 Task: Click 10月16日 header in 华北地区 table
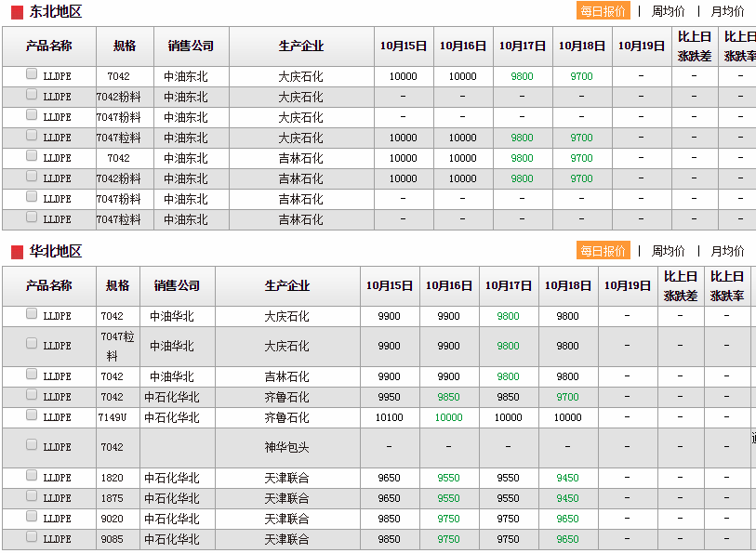(449, 286)
